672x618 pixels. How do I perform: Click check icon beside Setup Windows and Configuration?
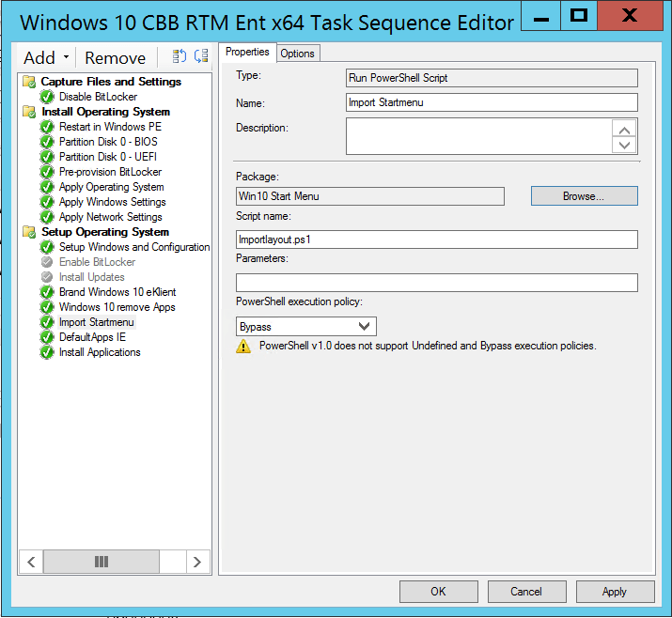click(47, 247)
